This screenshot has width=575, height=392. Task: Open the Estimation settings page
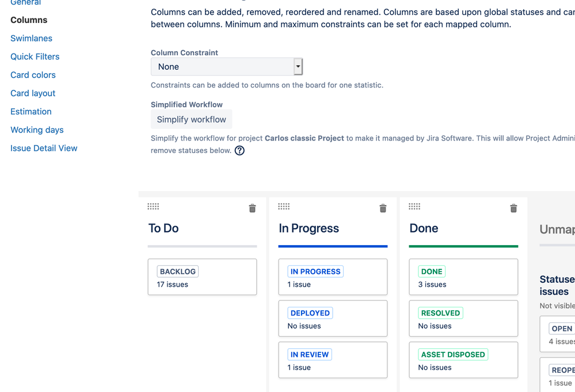[31, 112]
